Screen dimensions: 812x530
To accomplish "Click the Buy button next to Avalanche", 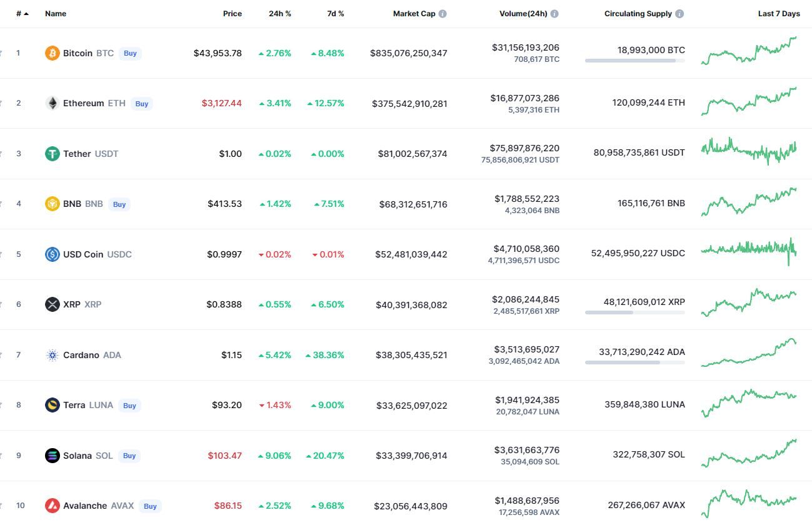I will pos(150,506).
